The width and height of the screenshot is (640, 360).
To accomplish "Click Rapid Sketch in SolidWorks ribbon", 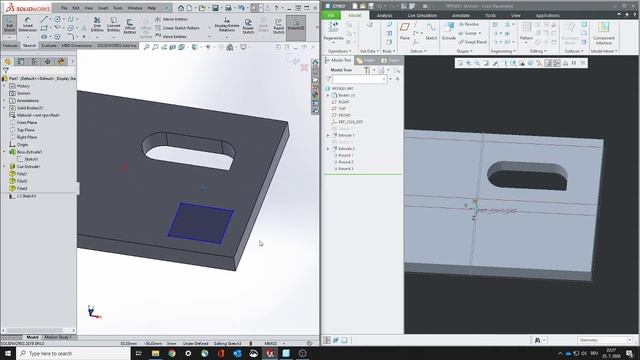I will (x=279, y=26).
